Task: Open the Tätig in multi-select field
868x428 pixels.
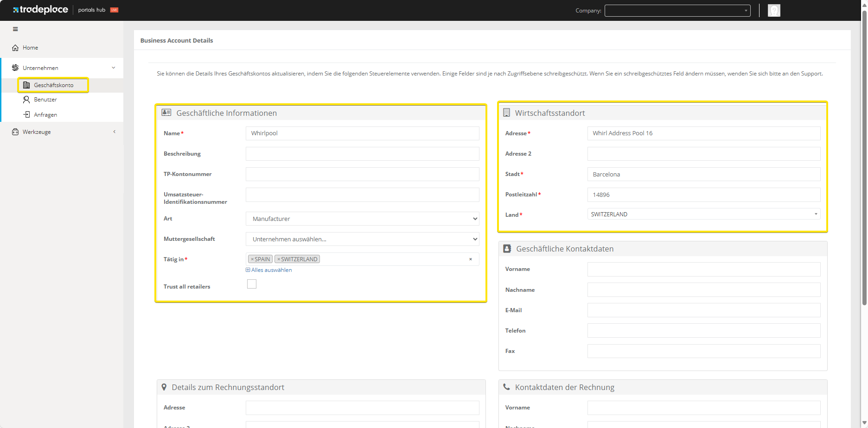Action: pos(363,259)
